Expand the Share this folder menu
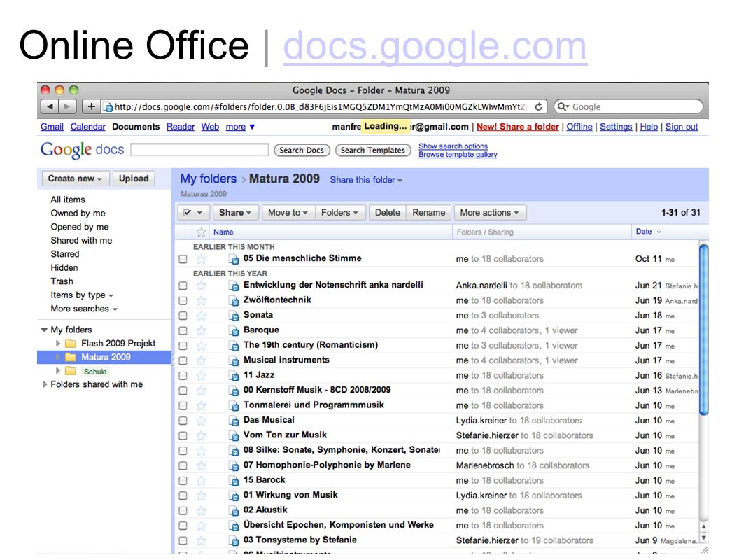This screenshot has height=560, width=746. [x=366, y=180]
